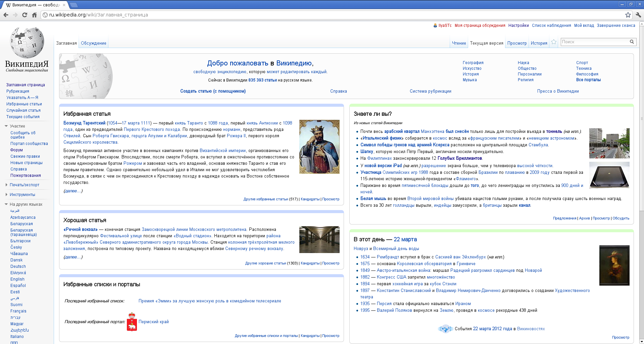Bookmark this page with the address bar star
Viewport: 644px width, 344px height.
[x=628, y=15]
